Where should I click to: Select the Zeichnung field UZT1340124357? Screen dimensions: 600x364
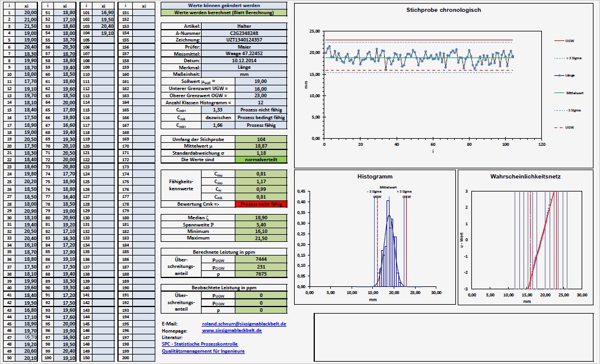point(244,40)
